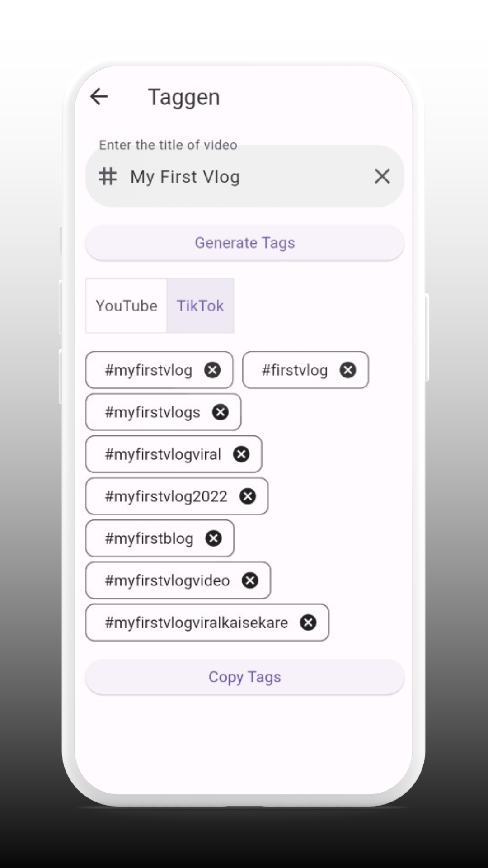The width and height of the screenshot is (488, 868).
Task: Remove the #myfirstvlogviral tag
Action: [x=241, y=454]
